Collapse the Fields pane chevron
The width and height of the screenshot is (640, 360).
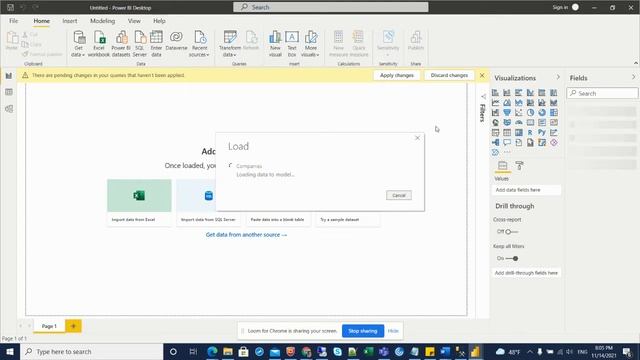pyautogui.click(x=633, y=77)
